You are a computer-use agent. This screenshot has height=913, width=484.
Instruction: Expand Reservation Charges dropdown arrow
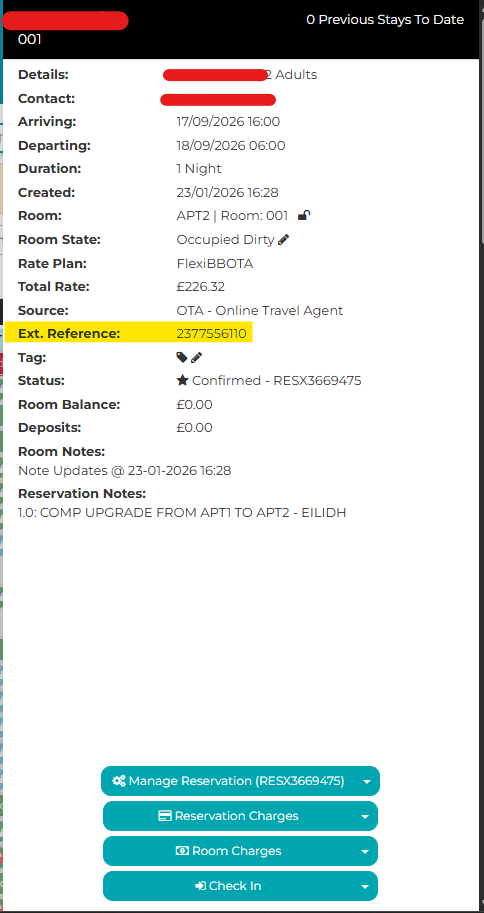[x=365, y=817]
